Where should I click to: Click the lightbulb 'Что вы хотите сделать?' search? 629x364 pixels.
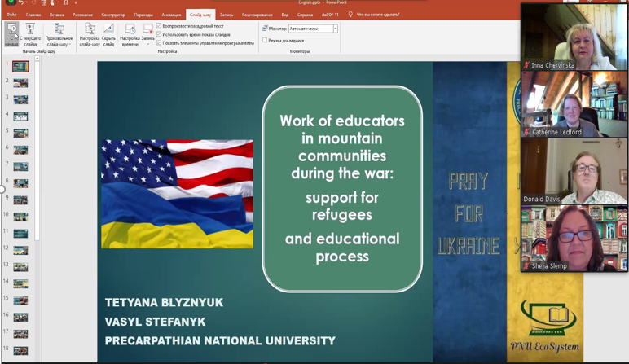point(350,15)
